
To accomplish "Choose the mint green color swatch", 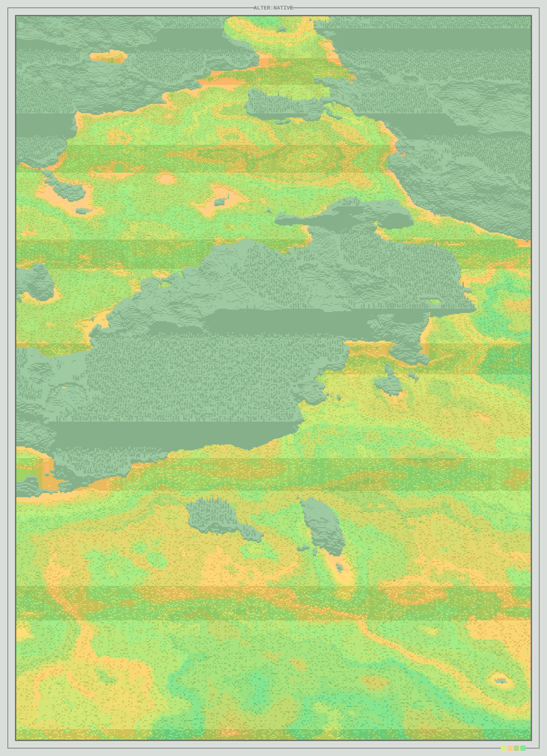I will tap(523, 748).
